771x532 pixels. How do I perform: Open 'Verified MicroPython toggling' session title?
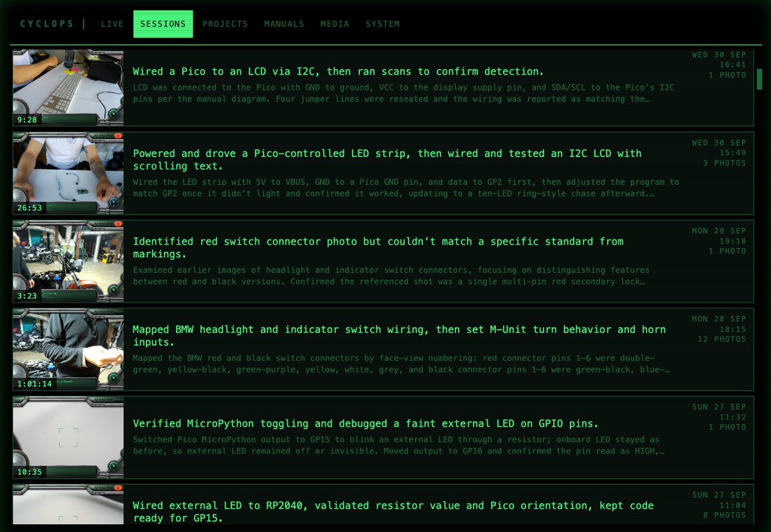pyautogui.click(x=366, y=423)
